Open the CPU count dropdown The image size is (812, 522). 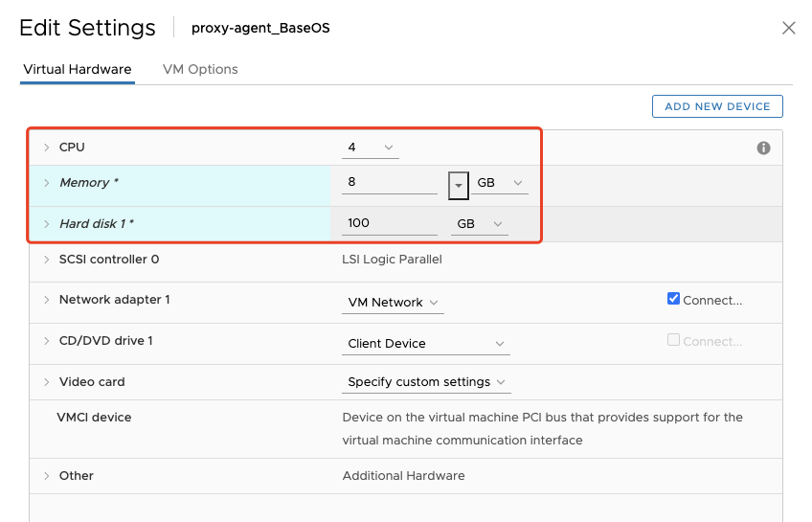point(371,148)
